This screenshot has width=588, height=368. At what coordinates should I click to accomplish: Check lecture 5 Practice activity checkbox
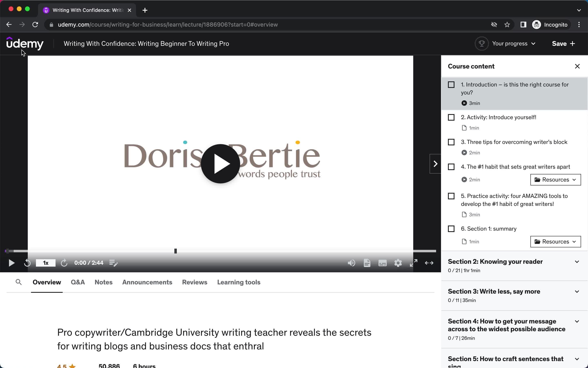(x=451, y=196)
